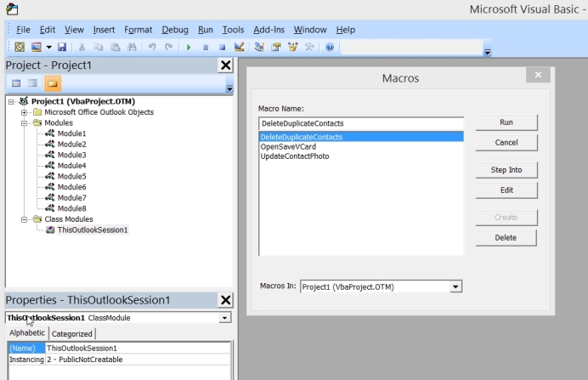
Task: Click Step Into button
Action: pyautogui.click(x=506, y=170)
